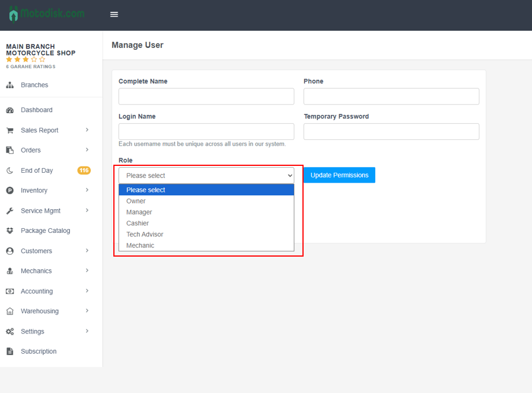
Task: Click the Branches sitemap icon
Action: coord(10,85)
